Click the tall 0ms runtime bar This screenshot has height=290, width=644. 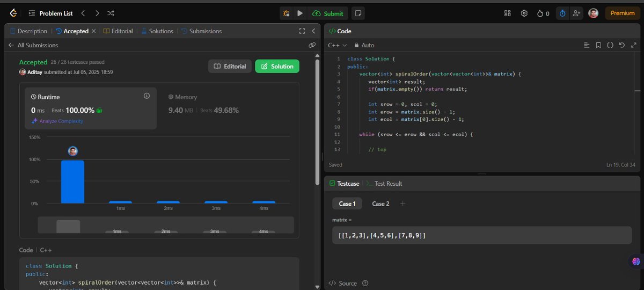[x=72, y=182]
